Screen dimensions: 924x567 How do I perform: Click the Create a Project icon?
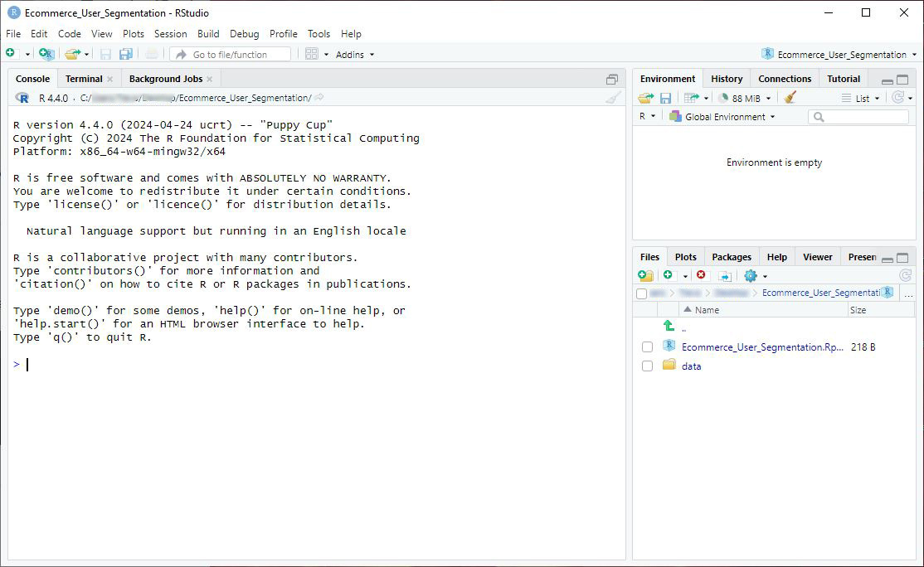46,54
